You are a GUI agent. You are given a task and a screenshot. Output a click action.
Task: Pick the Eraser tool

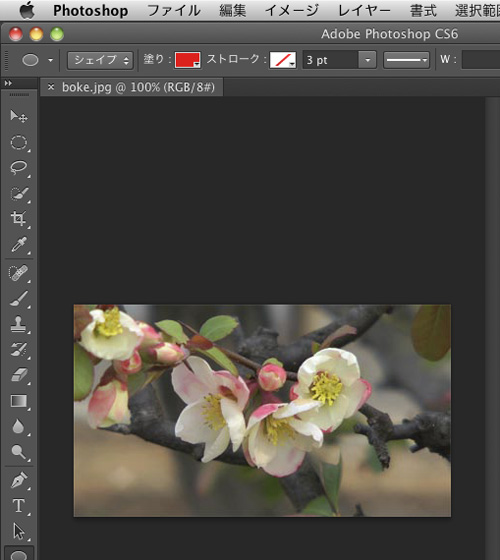19,375
